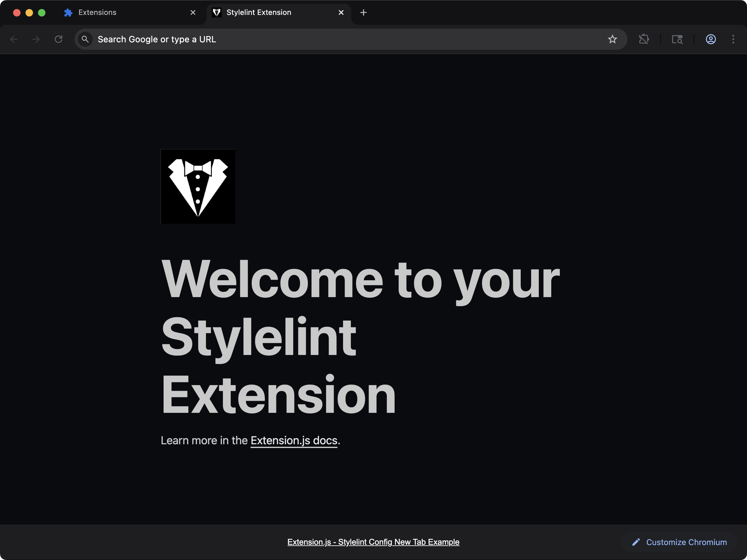Viewport: 747px width, 560px height.
Task: Open a new tab with plus button
Action: pyautogui.click(x=363, y=12)
